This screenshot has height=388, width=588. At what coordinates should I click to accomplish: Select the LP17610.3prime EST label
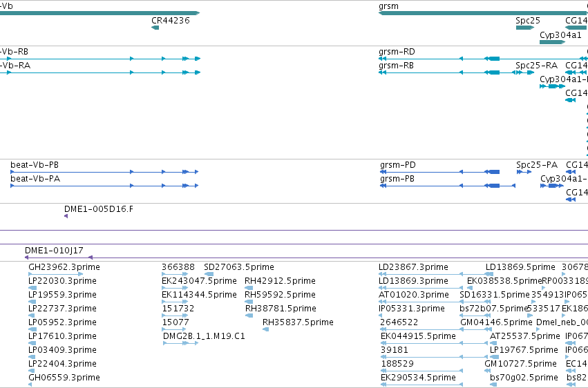(62, 336)
